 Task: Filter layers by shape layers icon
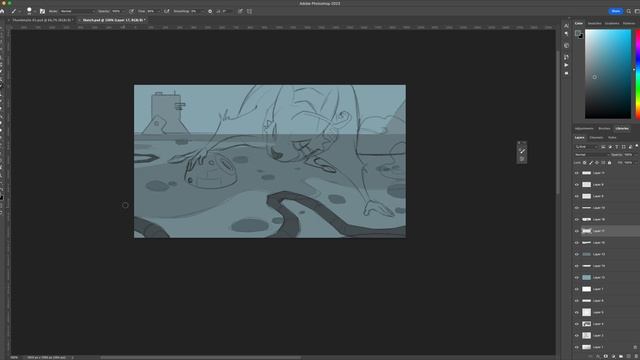[x=624, y=147]
